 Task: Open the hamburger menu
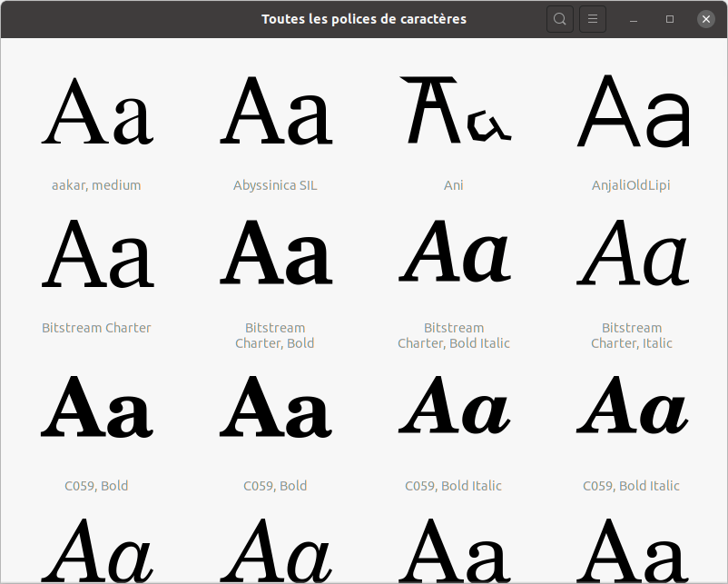592,19
